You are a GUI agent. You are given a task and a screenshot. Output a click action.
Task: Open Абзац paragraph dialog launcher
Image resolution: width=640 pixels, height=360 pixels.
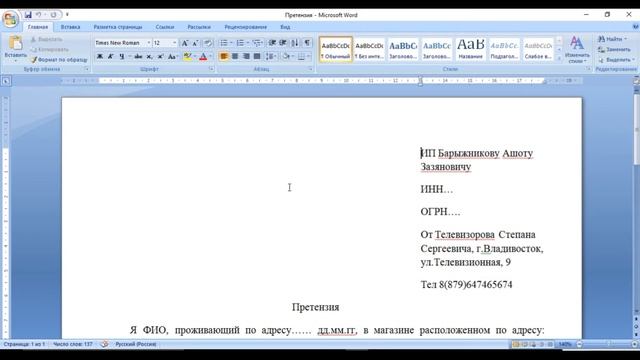311,69
